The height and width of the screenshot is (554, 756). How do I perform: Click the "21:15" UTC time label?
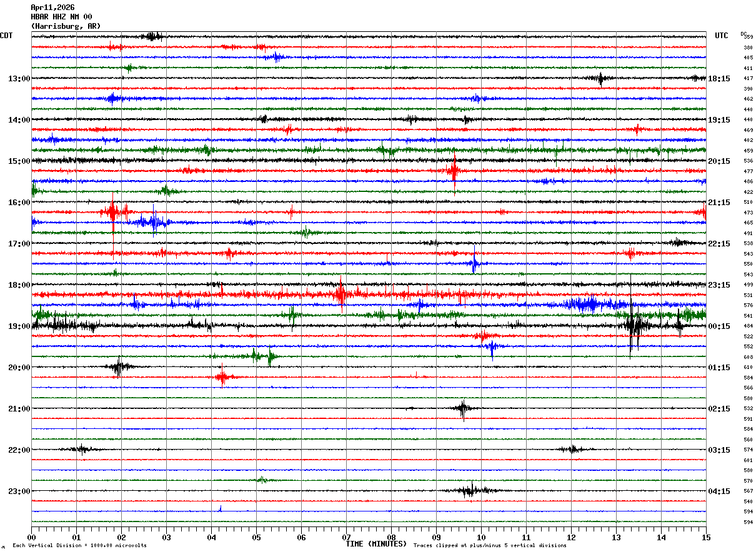click(x=719, y=203)
